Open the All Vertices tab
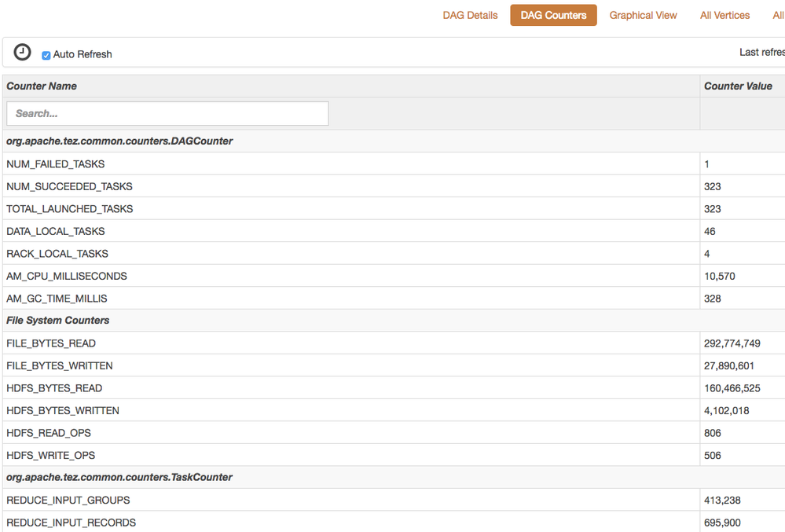Image resolution: width=785 pixels, height=532 pixels. click(x=724, y=15)
